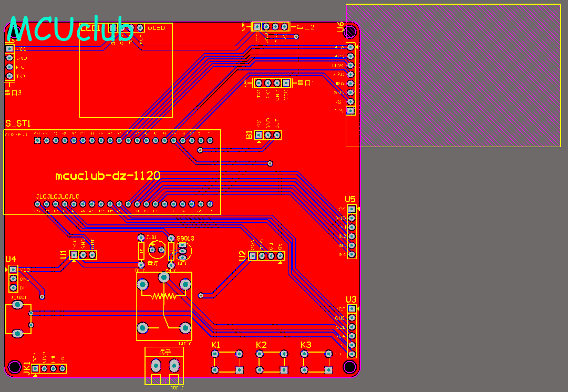Select the JLCJLCJLCJLC silkscreen marking
This screenshot has width=568, height=392.
pos(58,197)
